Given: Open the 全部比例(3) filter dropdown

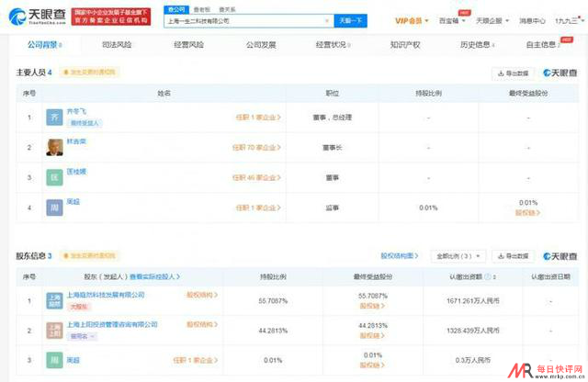Looking at the screenshot, I should (458, 256).
